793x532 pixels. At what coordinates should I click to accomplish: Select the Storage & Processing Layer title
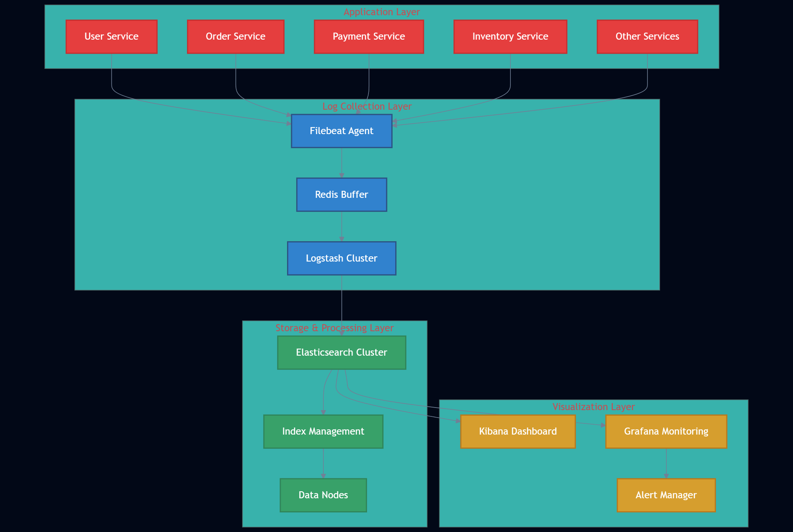[x=334, y=328]
